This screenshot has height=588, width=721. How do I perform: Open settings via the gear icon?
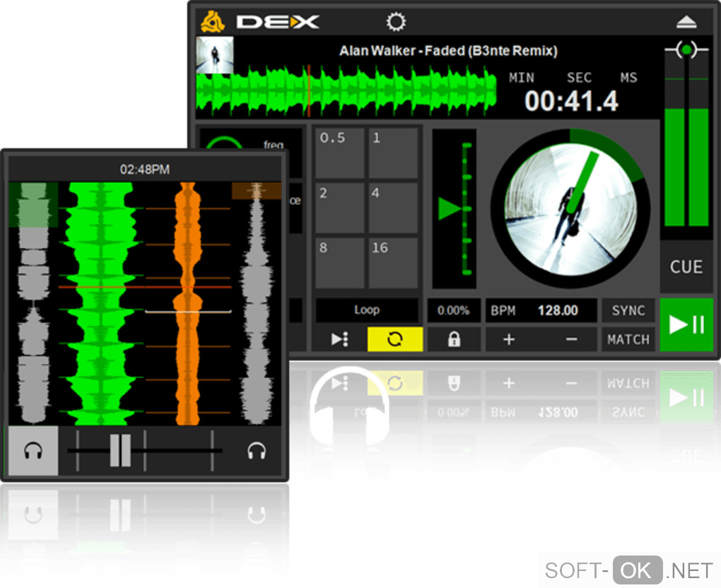pos(396,22)
